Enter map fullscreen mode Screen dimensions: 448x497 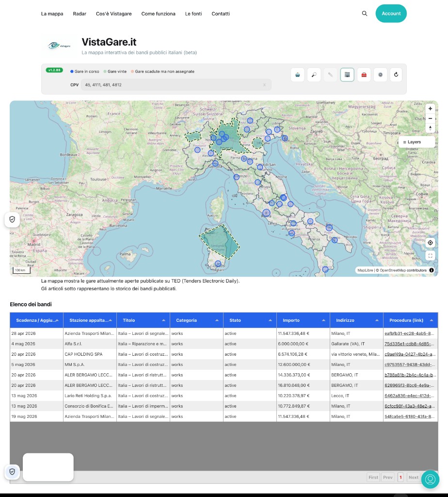click(x=430, y=255)
